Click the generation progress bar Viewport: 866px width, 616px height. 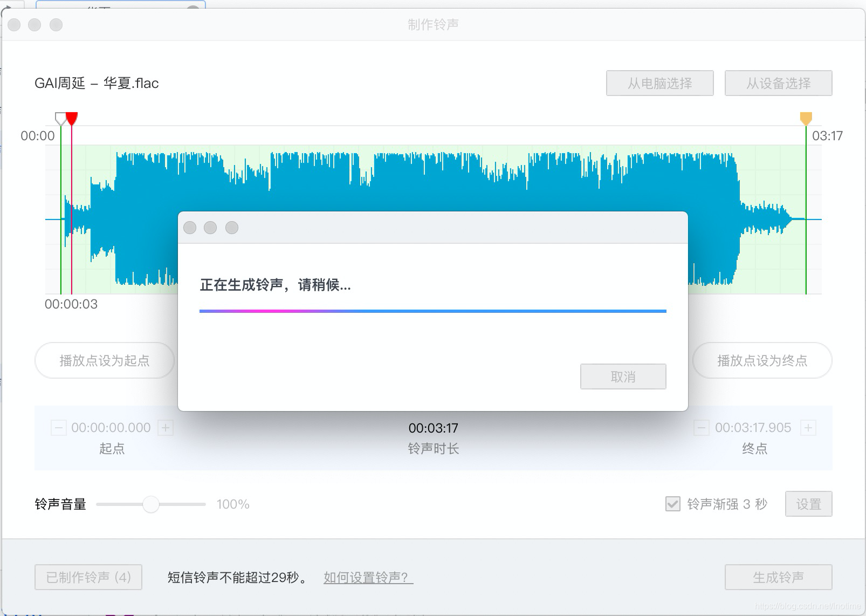coord(433,311)
